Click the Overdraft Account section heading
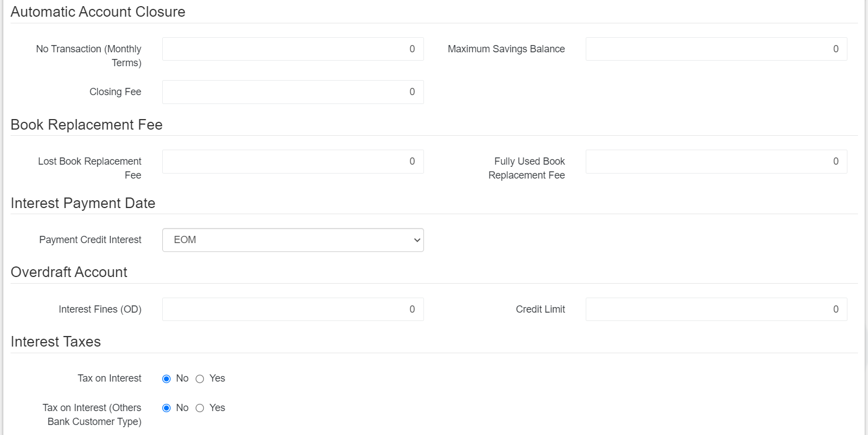 [69, 272]
